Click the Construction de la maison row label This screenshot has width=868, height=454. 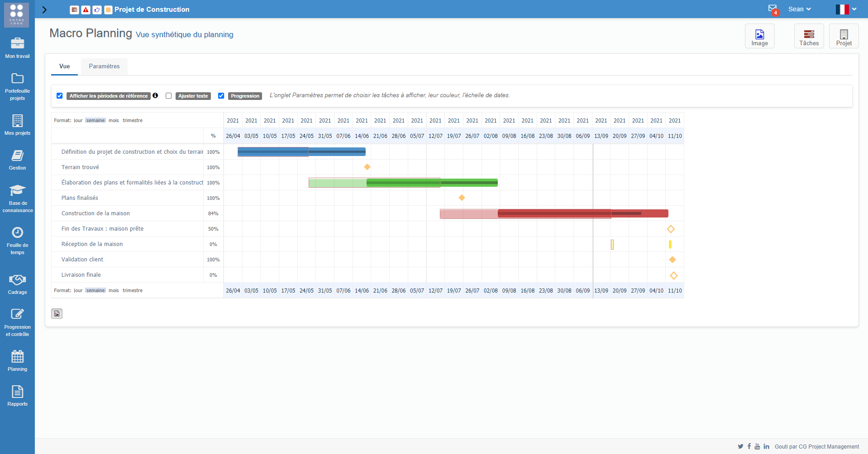click(95, 213)
